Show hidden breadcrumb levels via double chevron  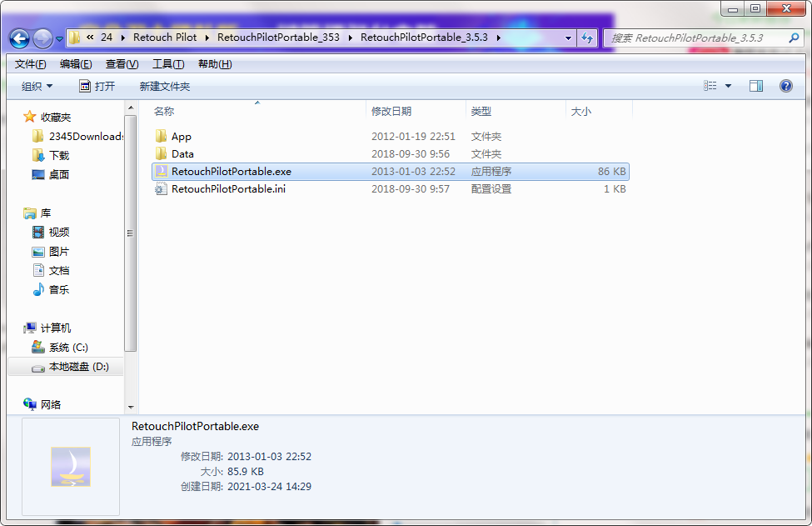tap(90, 38)
